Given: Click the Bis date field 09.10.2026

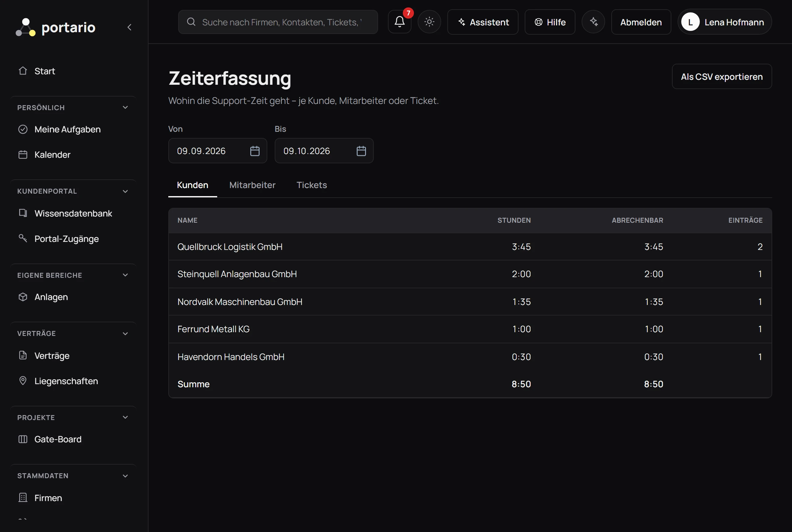Looking at the screenshot, I should click(324, 151).
